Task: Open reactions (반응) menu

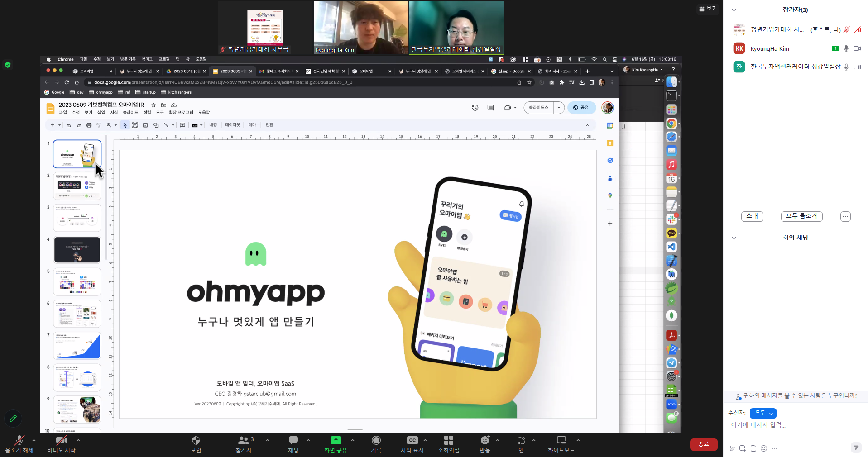Action: [x=485, y=444]
